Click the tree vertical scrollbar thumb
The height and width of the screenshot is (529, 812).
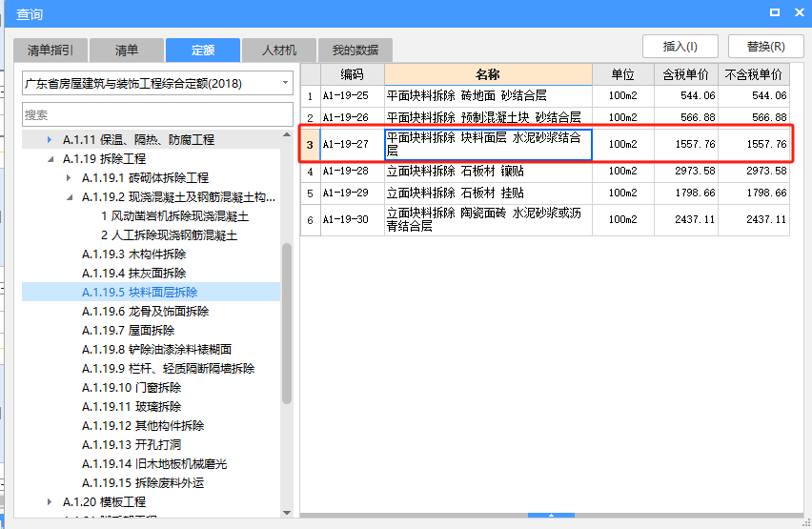287,323
